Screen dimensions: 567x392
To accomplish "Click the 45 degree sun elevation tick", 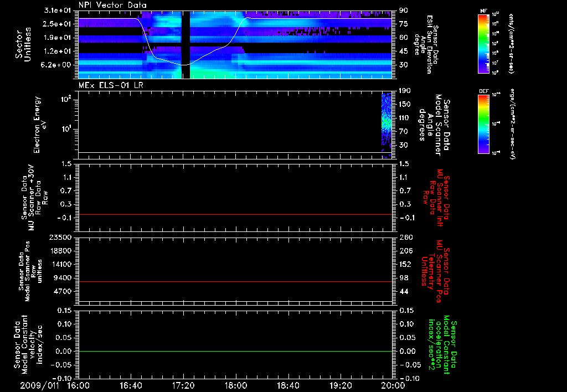I will [x=404, y=51].
